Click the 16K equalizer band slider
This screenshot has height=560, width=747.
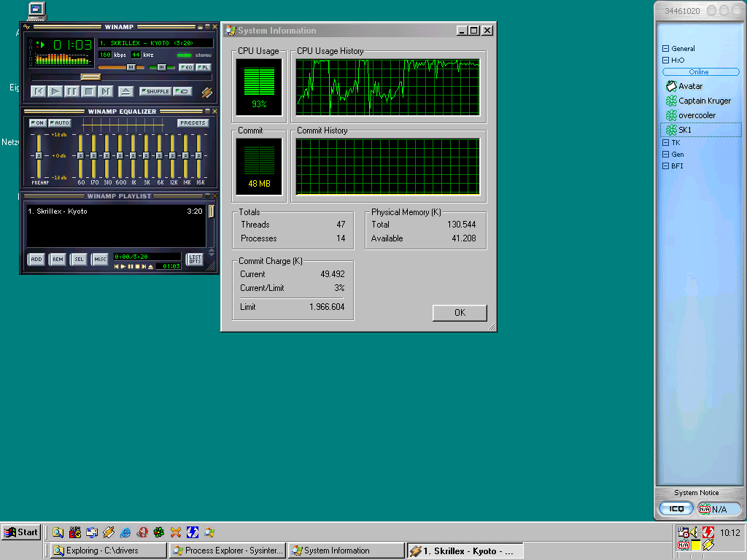[198, 156]
